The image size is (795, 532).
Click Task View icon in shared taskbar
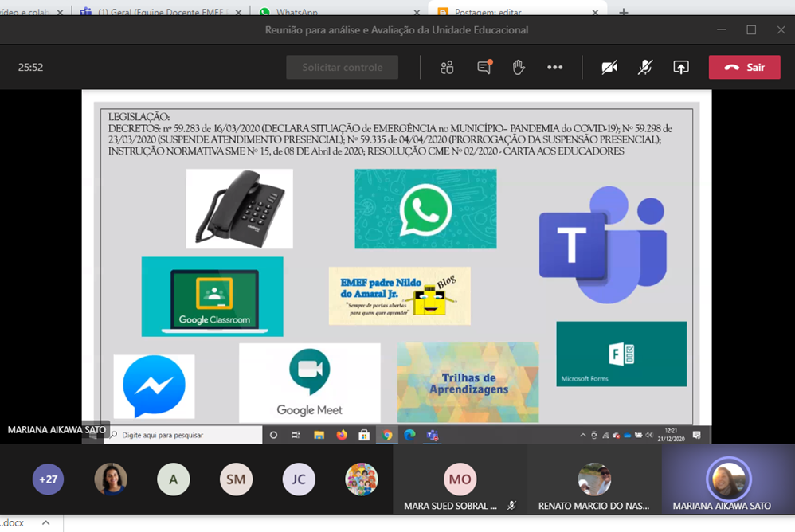296,435
